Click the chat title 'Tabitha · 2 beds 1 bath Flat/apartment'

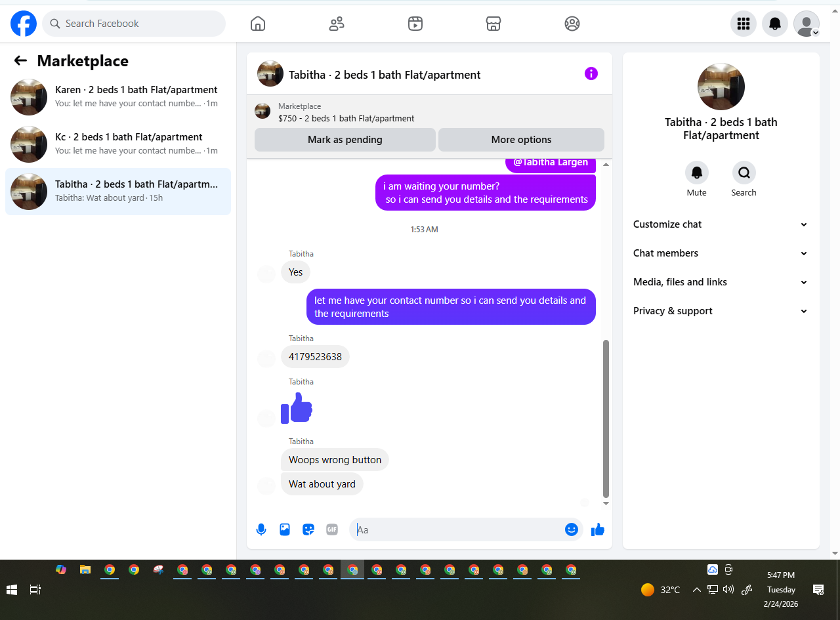click(x=385, y=75)
